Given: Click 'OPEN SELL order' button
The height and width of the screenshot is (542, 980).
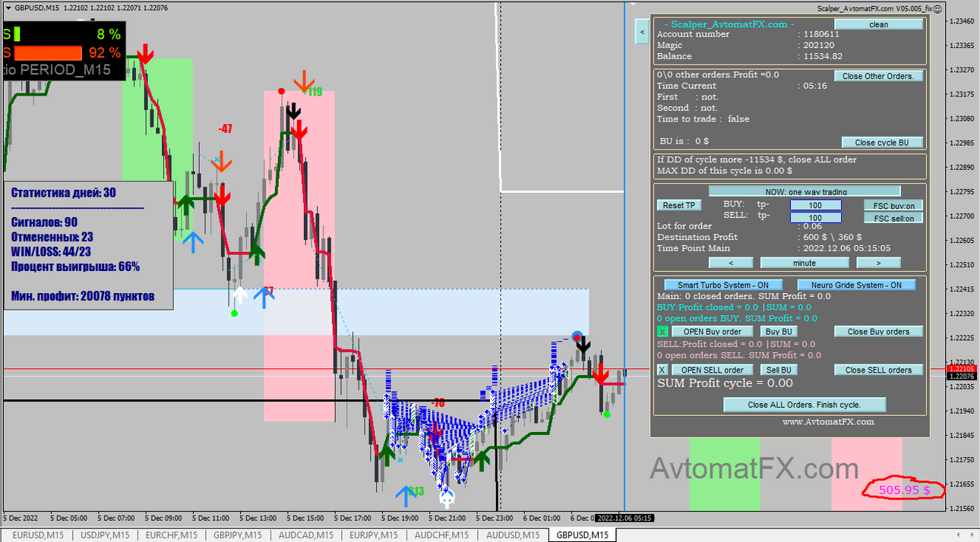Looking at the screenshot, I should [x=712, y=370].
